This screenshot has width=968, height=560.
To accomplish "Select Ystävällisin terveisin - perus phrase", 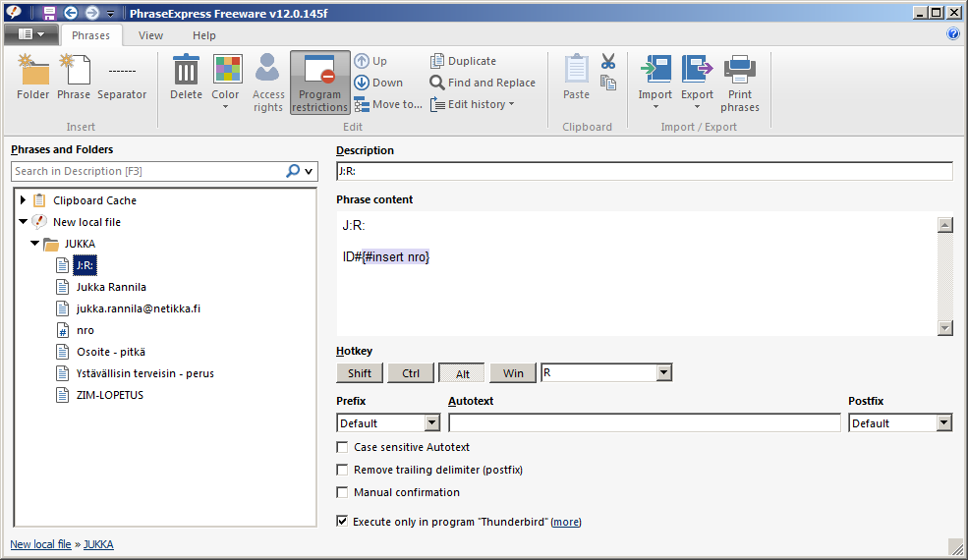I will coord(145,373).
